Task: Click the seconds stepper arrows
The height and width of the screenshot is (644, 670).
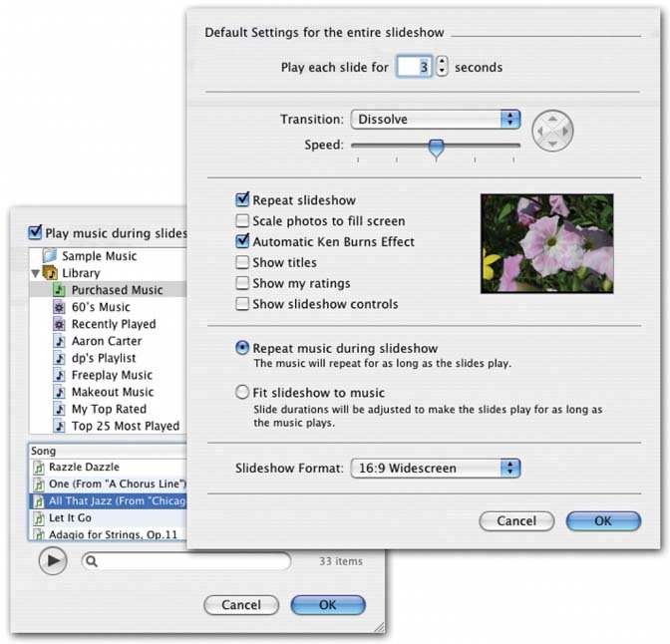Action: tap(442, 66)
